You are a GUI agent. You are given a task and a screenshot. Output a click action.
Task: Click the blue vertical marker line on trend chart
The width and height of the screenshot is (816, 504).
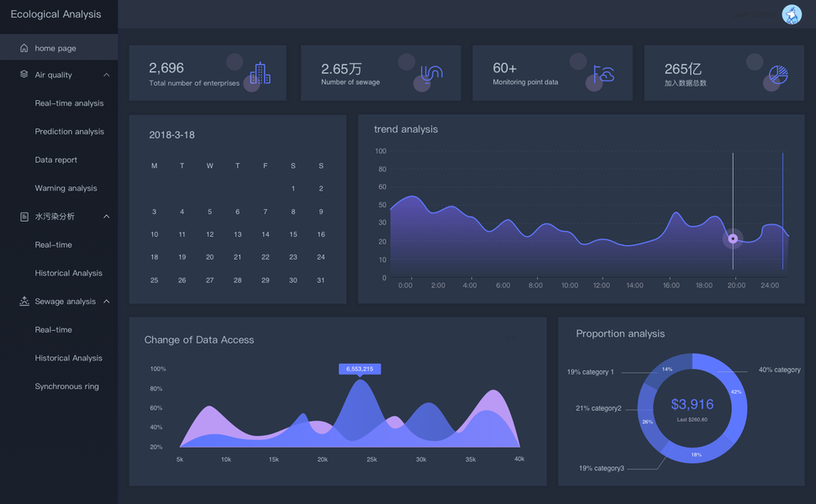point(782,211)
